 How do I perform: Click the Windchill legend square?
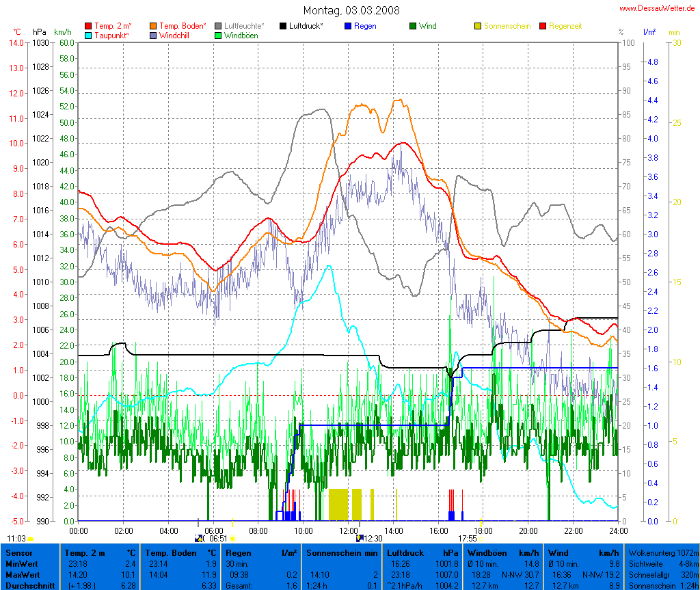tap(153, 35)
